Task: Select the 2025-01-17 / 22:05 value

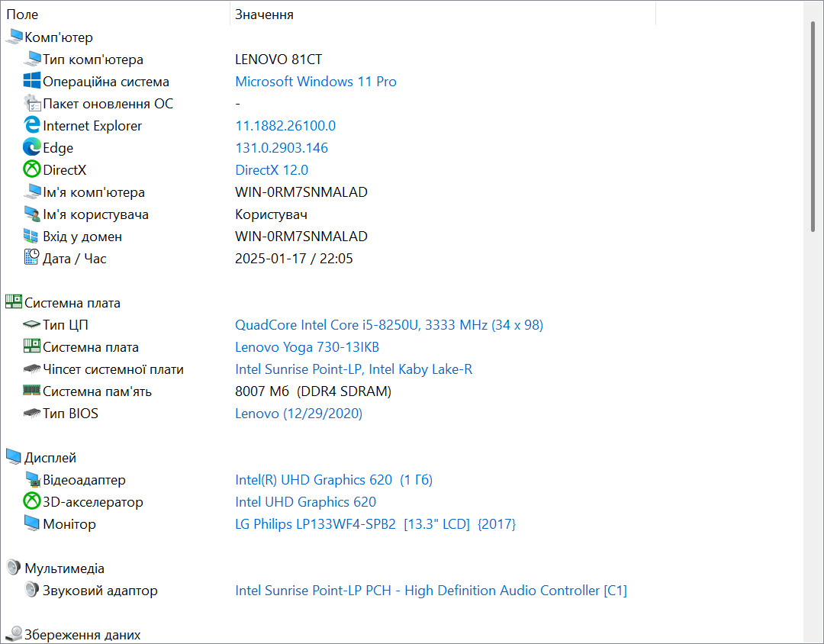Action: 294,259
